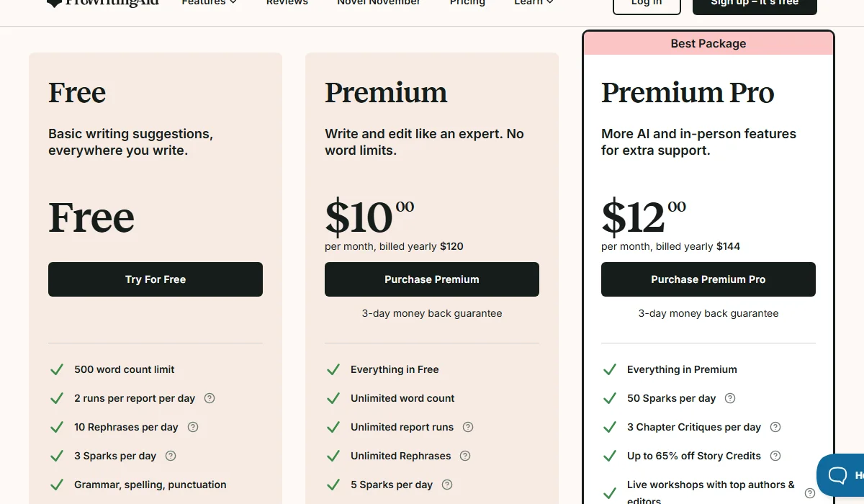Expand the Features dropdown
This screenshot has height=504, width=864.
point(209,3)
